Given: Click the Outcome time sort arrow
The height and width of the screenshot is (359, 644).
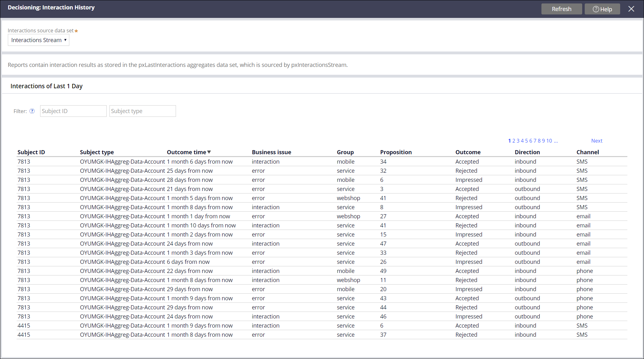Looking at the screenshot, I should pos(209,152).
